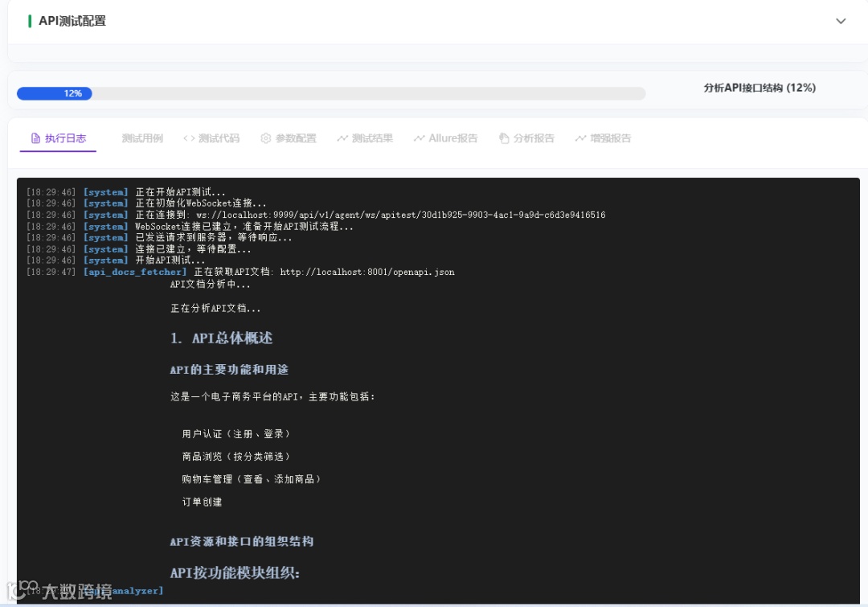This screenshot has width=868, height=607.
Task: Click the 用户认证（注册、登录） item
Action: tap(235, 433)
